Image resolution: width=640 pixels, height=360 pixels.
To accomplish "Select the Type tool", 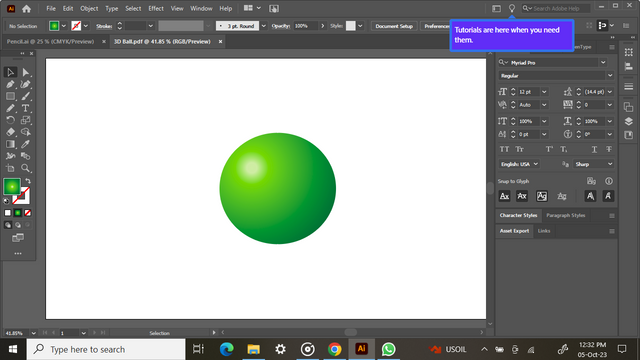I will [x=25, y=108].
